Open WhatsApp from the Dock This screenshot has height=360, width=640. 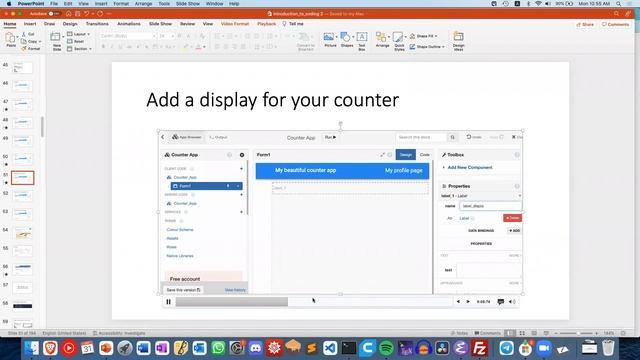pos(218,348)
